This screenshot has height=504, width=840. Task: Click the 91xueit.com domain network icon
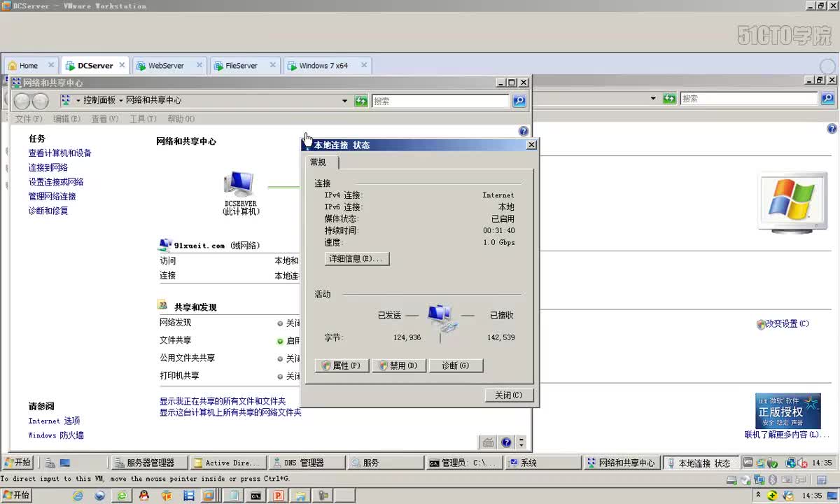[x=165, y=245]
